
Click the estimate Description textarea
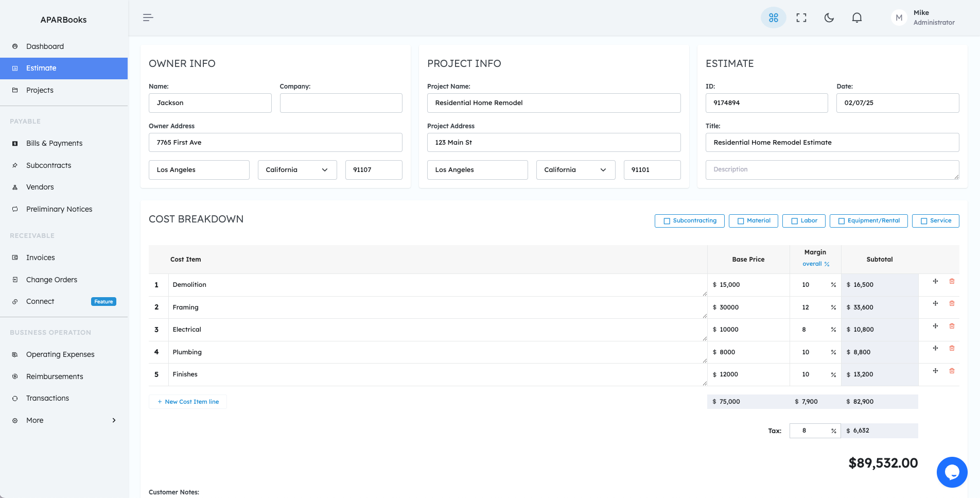point(832,170)
